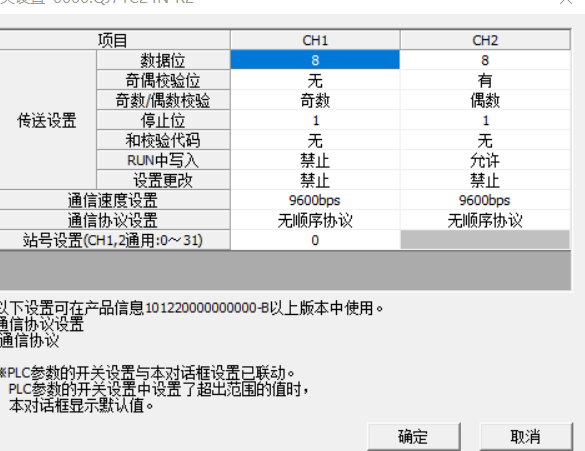Select CH2 RUN中写入 cell showing 允许
This screenshot has height=451, width=585.
pyautogui.click(x=485, y=161)
